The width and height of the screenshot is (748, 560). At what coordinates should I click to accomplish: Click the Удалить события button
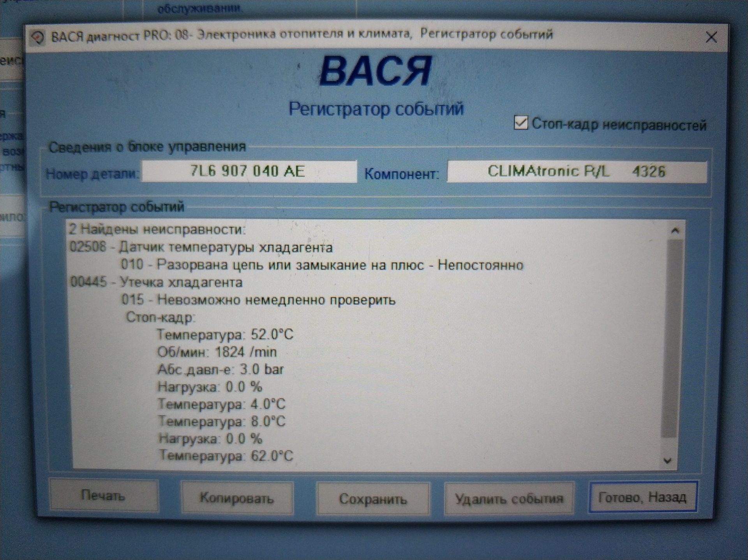click(x=509, y=498)
